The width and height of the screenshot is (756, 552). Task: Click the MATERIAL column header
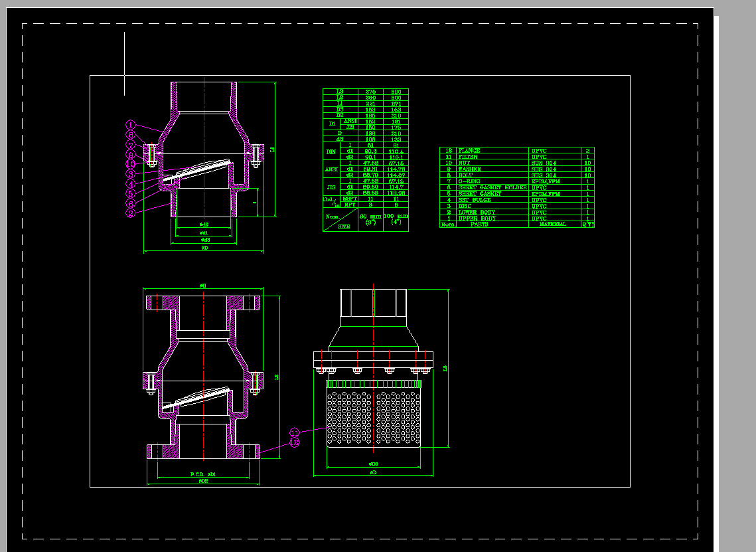552,225
